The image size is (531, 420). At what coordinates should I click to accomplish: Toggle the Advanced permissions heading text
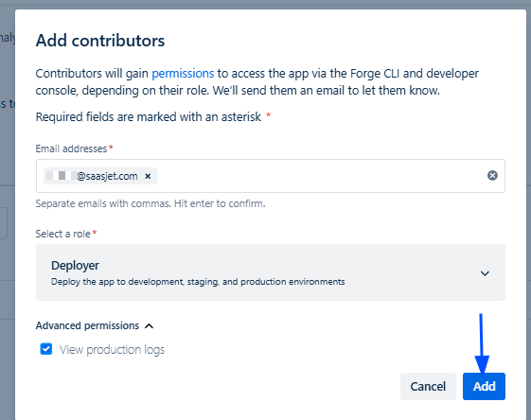pyautogui.click(x=87, y=325)
